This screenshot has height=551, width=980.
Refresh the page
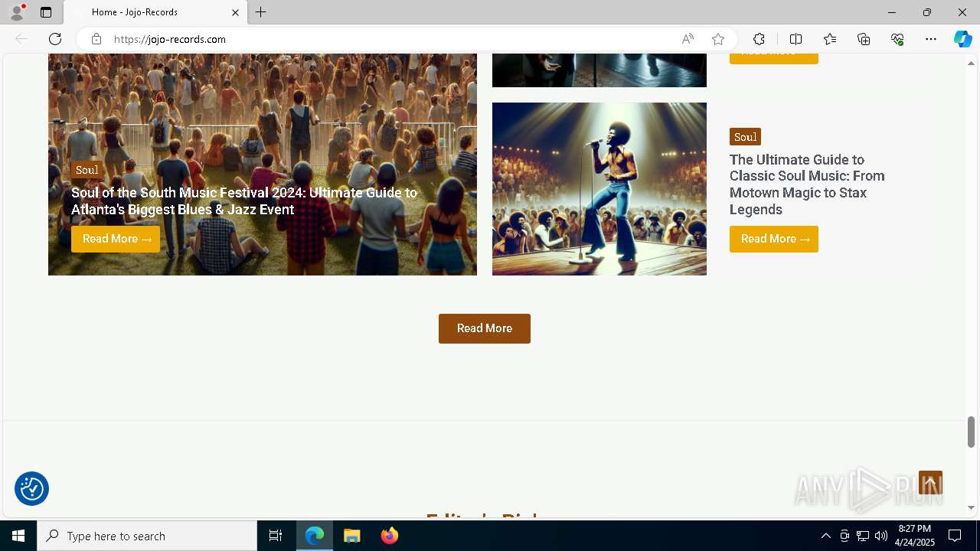pyautogui.click(x=55, y=39)
